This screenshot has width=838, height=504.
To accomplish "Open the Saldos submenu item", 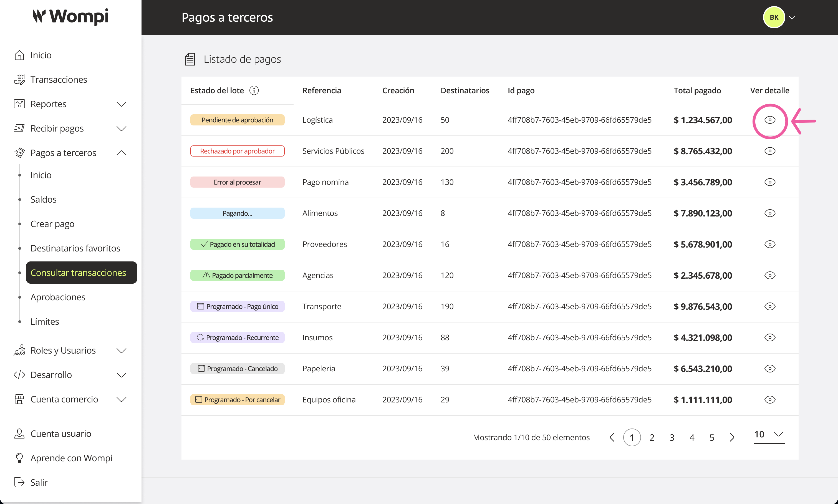I will 44,199.
